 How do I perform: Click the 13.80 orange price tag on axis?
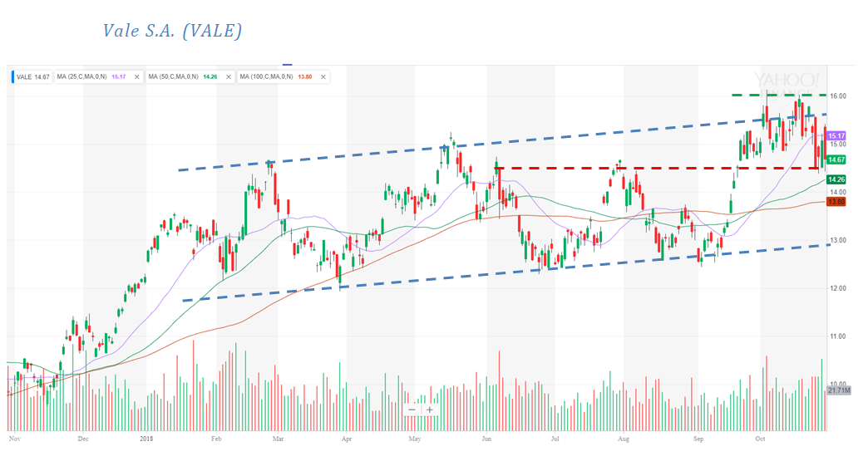[x=836, y=202]
